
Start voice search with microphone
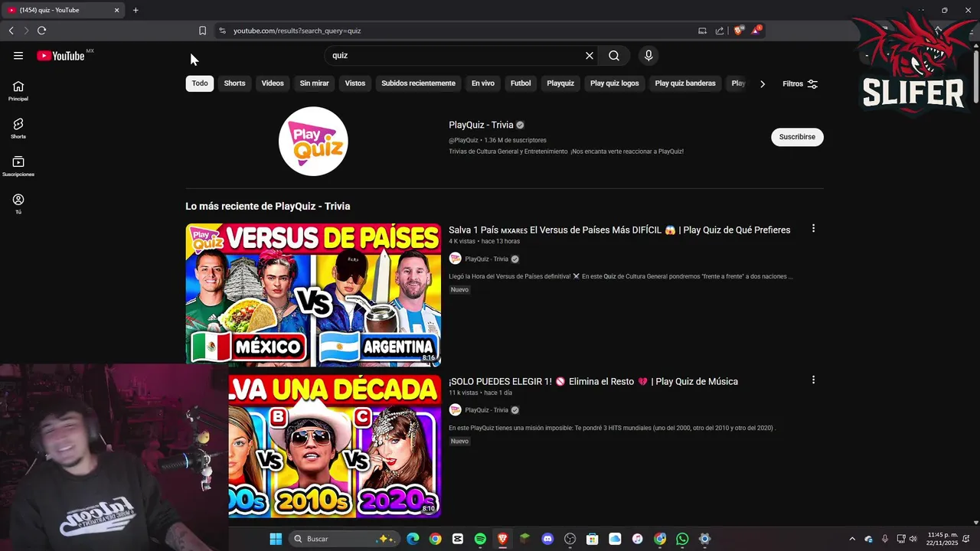click(x=648, y=55)
